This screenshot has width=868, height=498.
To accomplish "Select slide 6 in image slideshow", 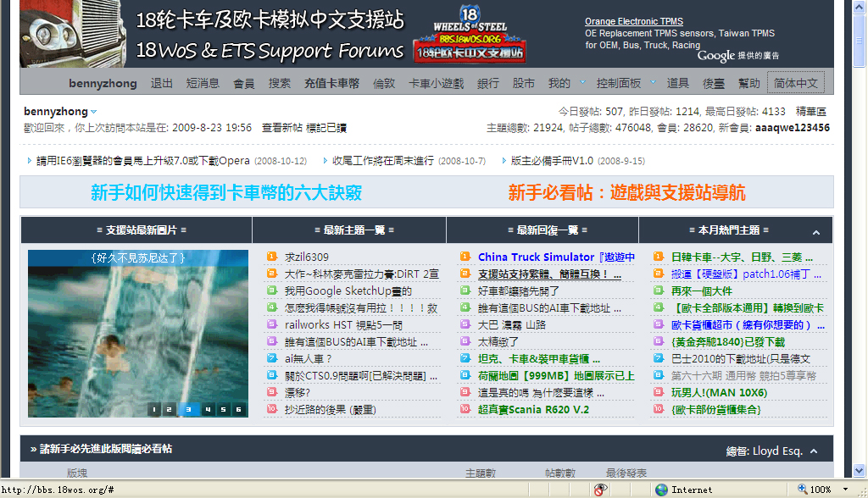I will [238, 409].
